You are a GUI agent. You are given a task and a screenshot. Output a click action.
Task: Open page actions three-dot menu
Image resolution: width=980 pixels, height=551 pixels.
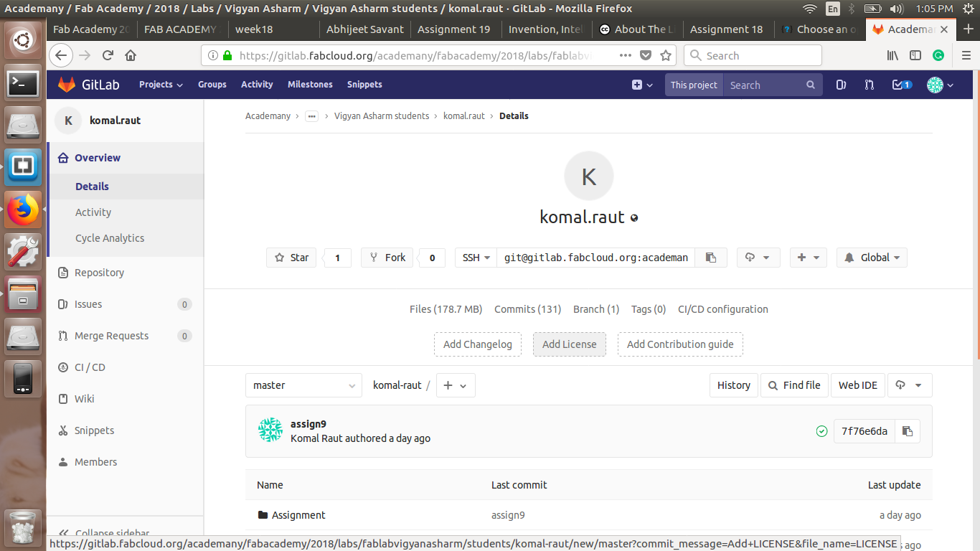tap(625, 55)
